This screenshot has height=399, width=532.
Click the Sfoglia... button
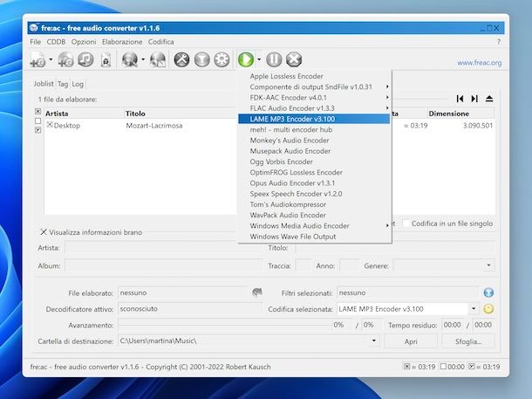(x=468, y=341)
